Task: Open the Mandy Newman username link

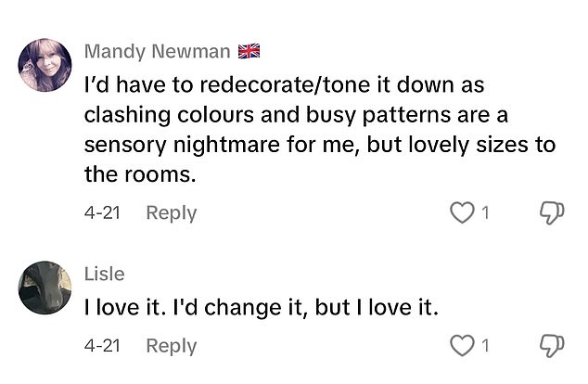Action: 157,50
